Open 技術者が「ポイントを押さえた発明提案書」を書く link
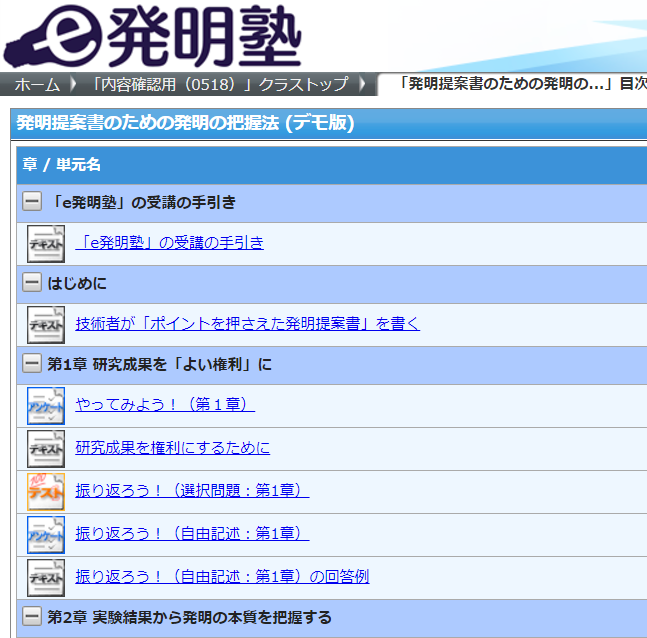Image resolution: width=647 pixels, height=638 pixels. click(247, 324)
